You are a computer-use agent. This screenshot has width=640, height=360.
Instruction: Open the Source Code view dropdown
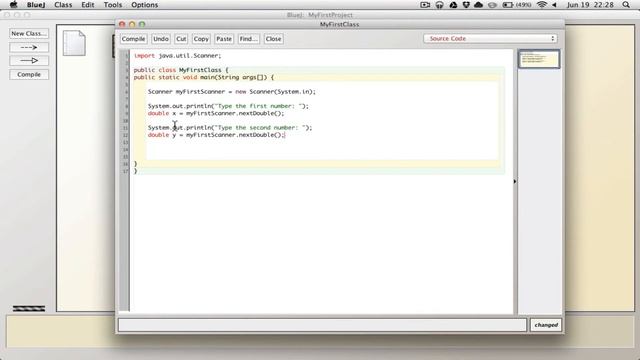(490, 38)
